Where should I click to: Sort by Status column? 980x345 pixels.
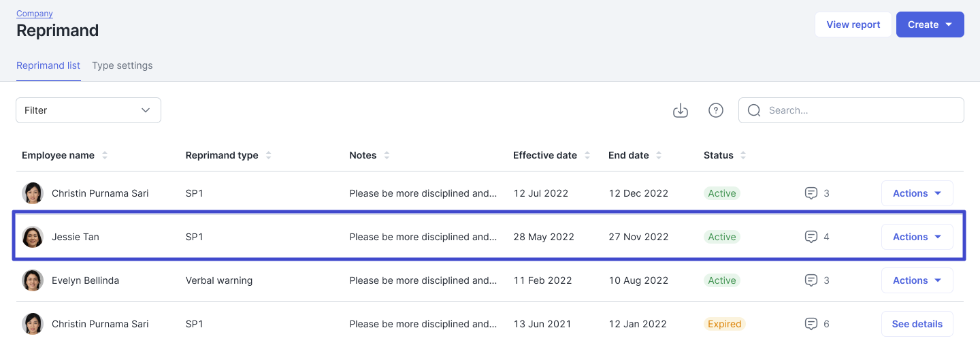743,155
